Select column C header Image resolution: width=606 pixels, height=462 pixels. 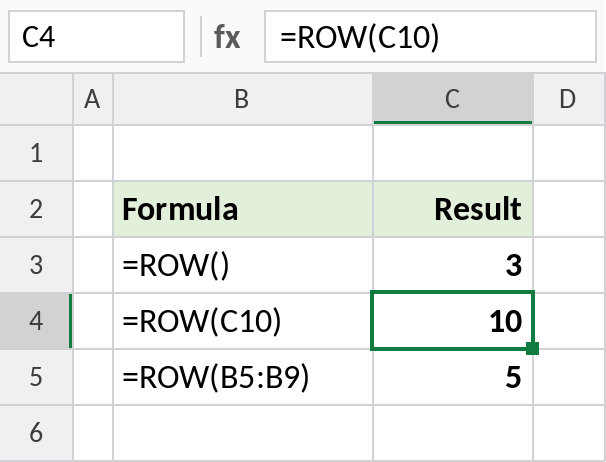click(x=453, y=99)
